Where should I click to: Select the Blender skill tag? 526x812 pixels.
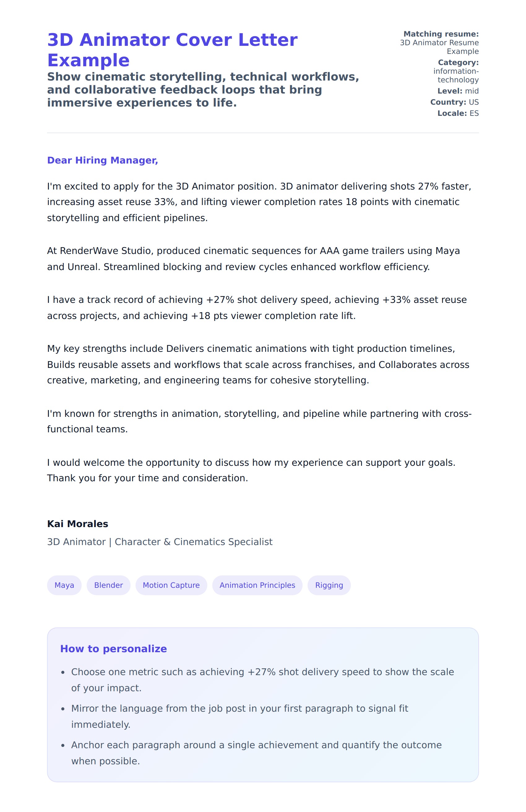click(x=108, y=585)
